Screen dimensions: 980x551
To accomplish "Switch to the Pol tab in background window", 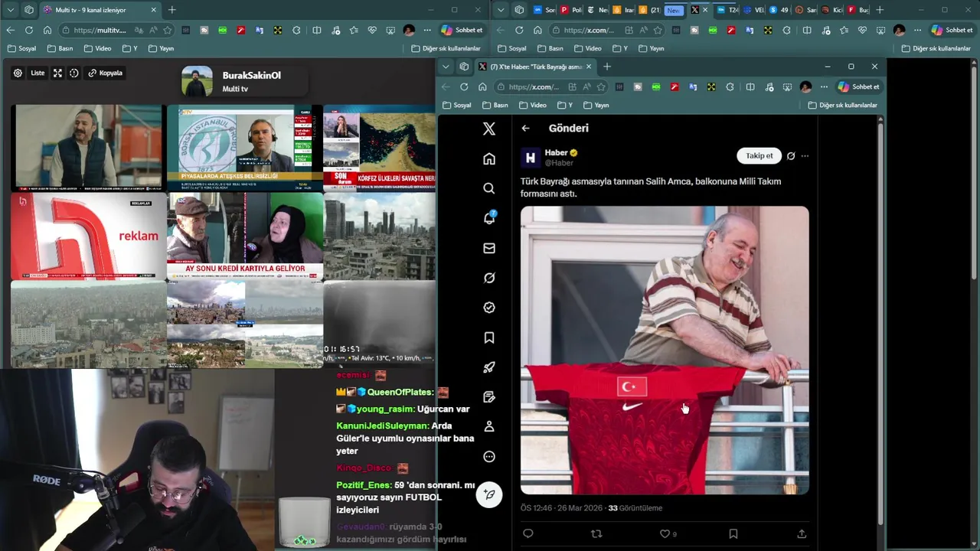I will tap(571, 10).
